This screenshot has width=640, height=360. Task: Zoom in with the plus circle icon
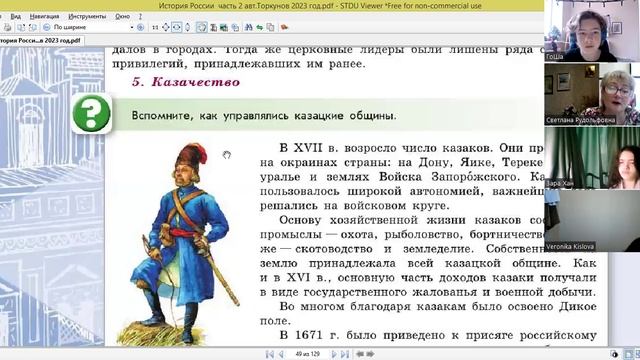(x=140, y=27)
